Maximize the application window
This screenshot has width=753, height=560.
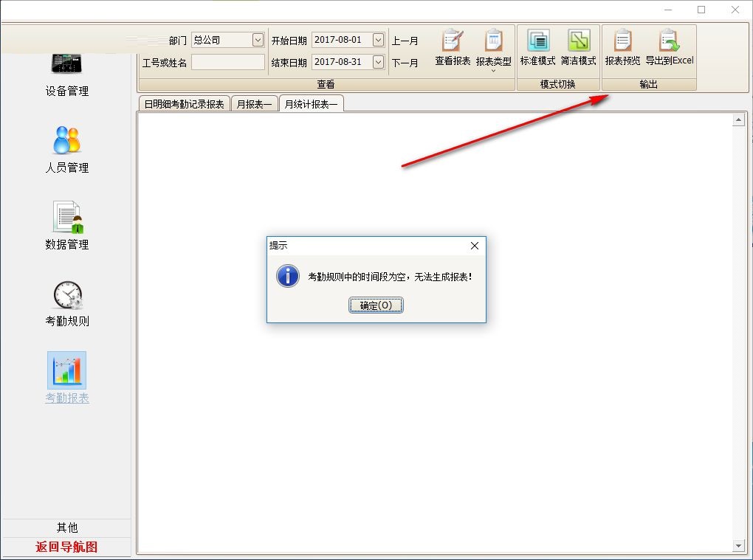[701, 10]
